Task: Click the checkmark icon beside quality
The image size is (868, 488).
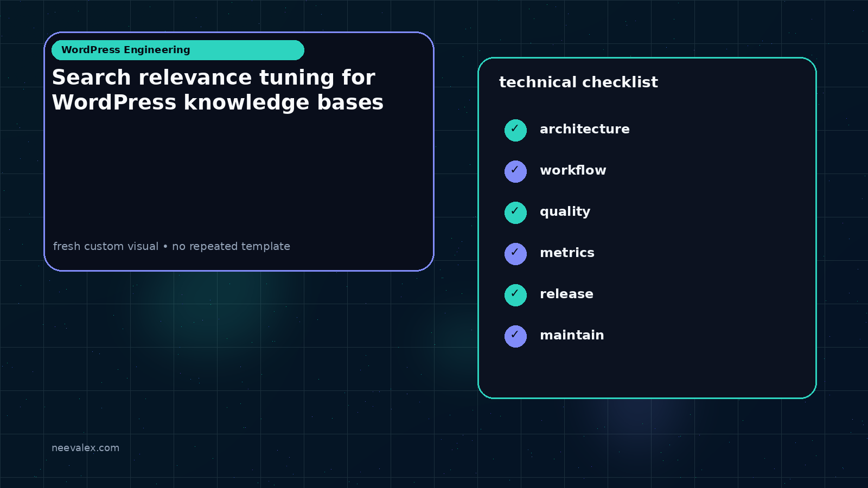Action: click(x=515, y=213)
